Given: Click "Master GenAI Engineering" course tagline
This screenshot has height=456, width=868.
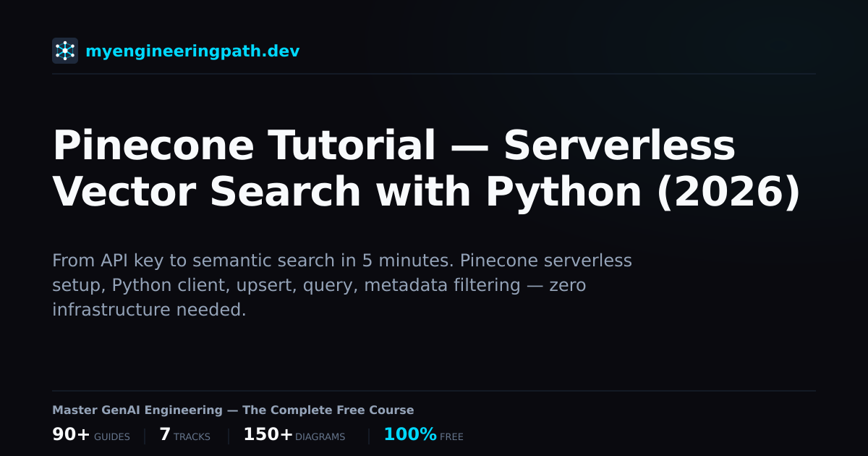Looking at the screenshot, I should 233,410.
